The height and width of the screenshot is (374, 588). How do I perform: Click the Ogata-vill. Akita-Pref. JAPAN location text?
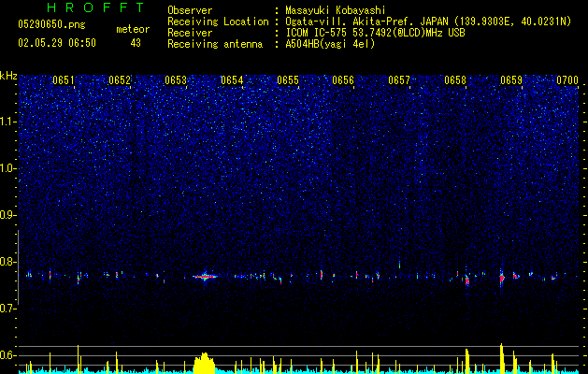coord(428,22)
